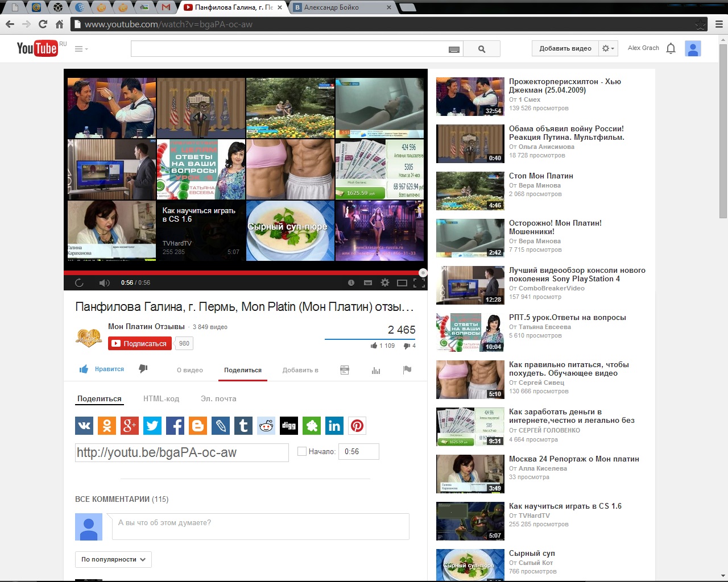
Task: Open the 'Мон Платин Отзывы' channel link
Action: click(x=146, y=326)
